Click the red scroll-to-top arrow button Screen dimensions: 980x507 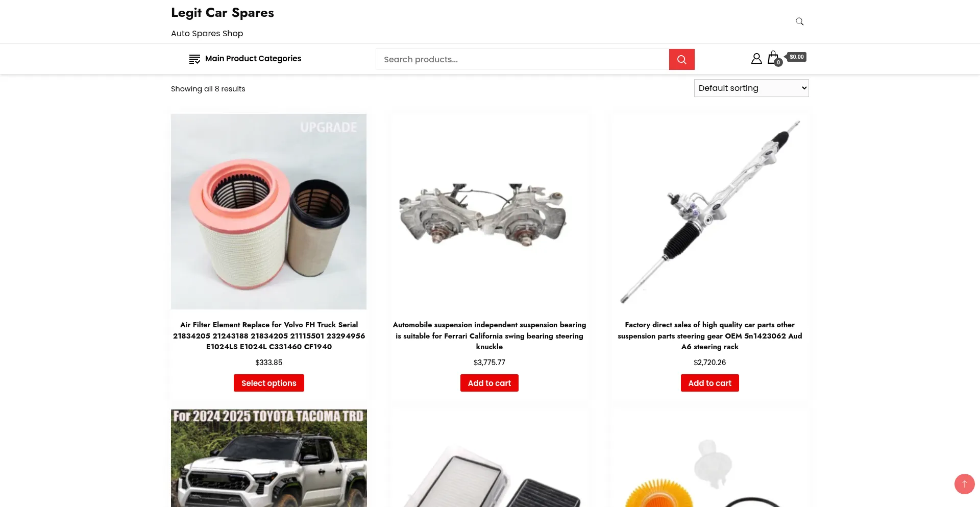pos(964,484)
